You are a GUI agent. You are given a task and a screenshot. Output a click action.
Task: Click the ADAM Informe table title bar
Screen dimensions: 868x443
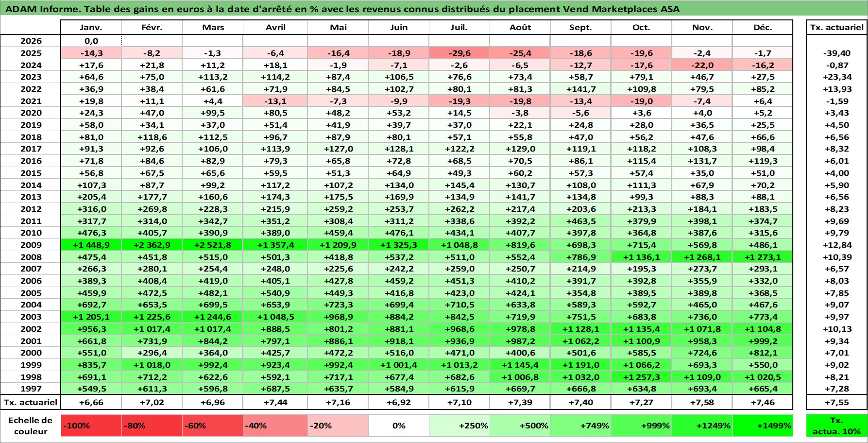(x=434, y=9)
